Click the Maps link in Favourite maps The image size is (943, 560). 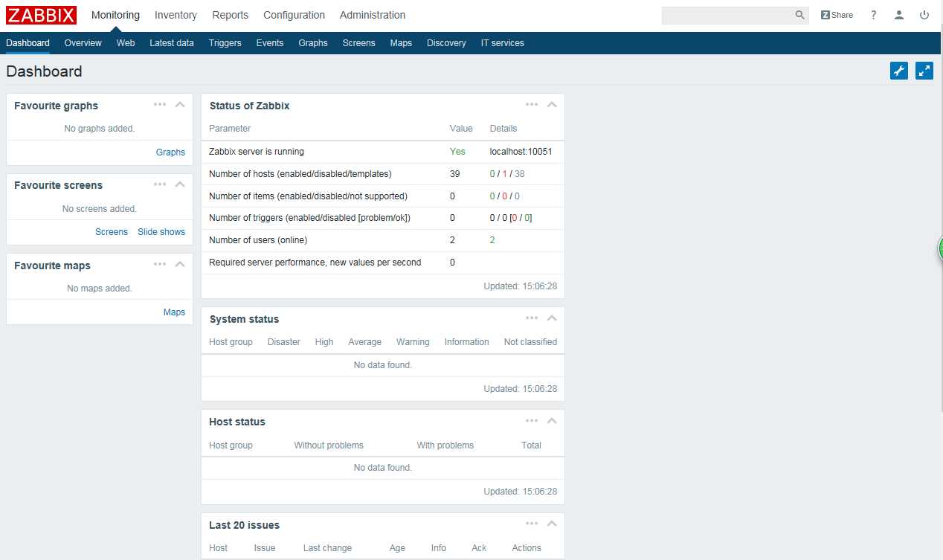(x=174, y=312)
